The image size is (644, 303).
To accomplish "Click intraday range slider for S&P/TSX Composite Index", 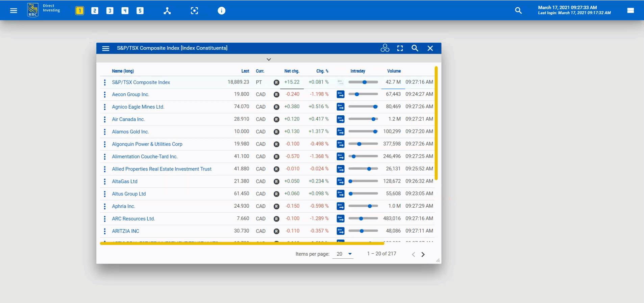I will pos(363,82).
